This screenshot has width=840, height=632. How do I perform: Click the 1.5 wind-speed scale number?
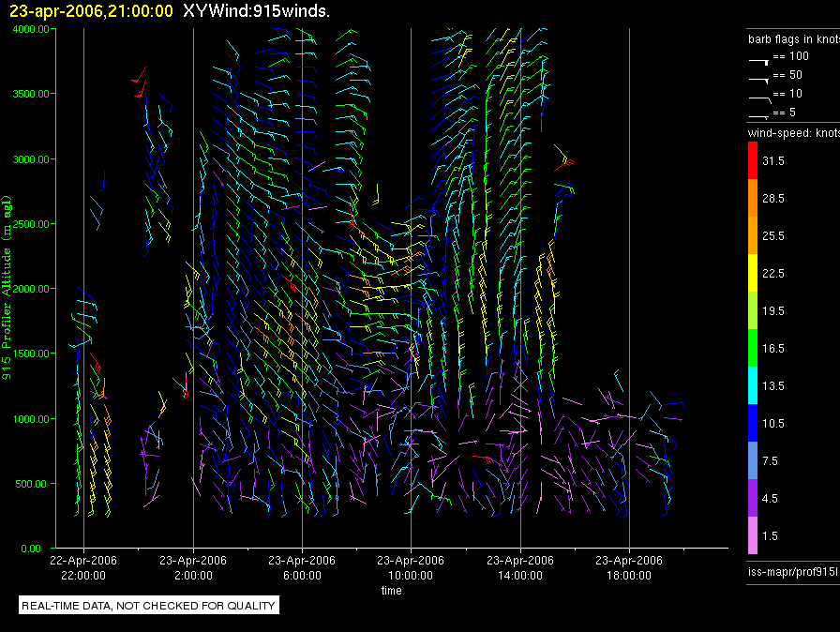[770, 535]
